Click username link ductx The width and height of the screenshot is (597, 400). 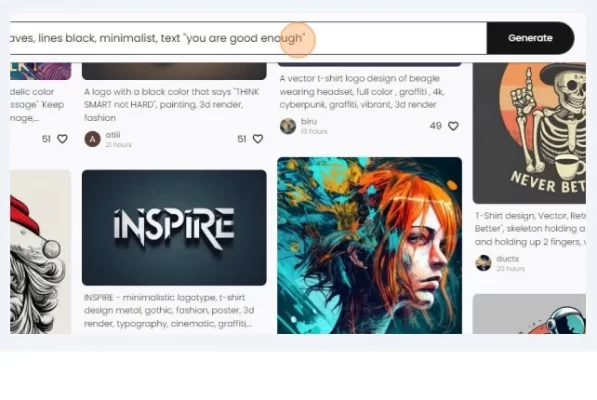tap(508, 259)
